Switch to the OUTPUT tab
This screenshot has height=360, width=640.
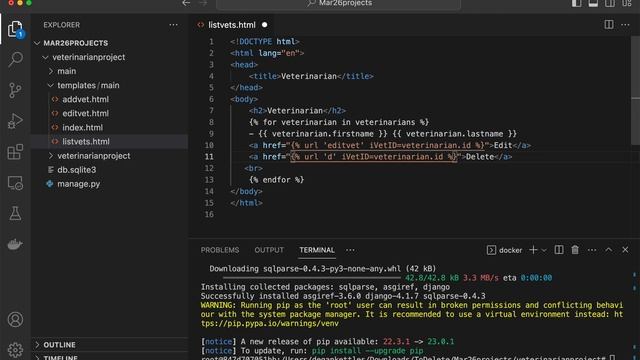(x=269, y=250)
